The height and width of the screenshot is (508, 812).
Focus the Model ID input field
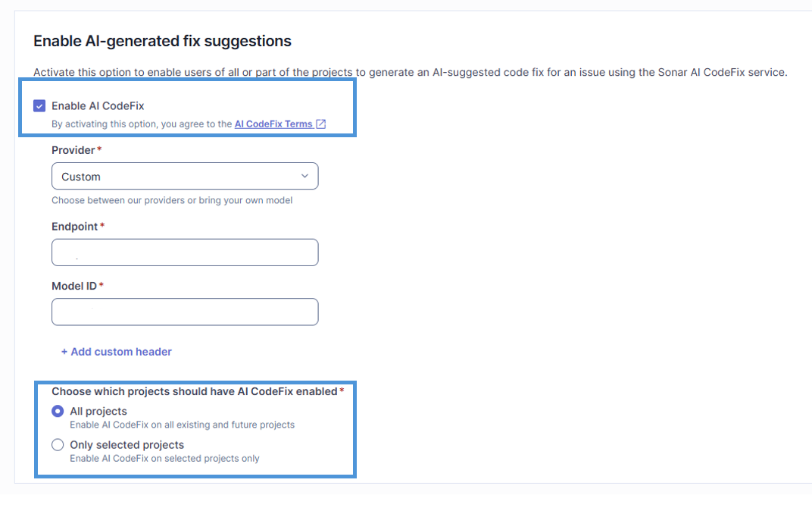pyautogui.click(x=185, y=312)
